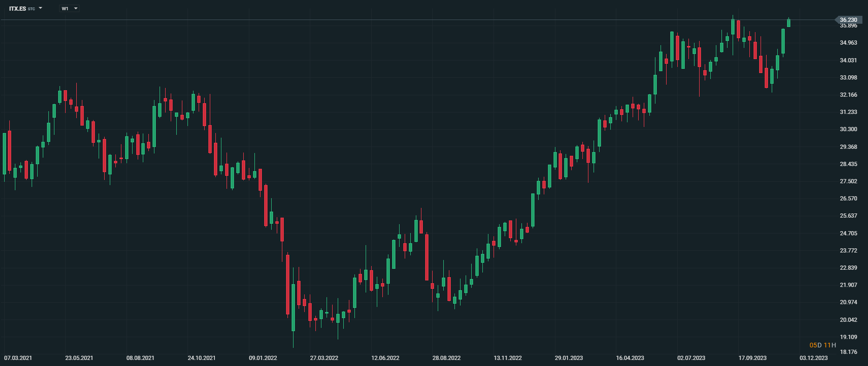
Task: Click the 34.963 price axis label
Action: point(848,43)
